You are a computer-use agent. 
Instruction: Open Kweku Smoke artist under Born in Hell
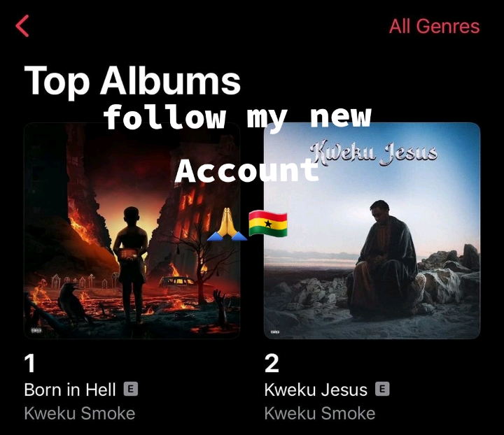pos(79,413)
